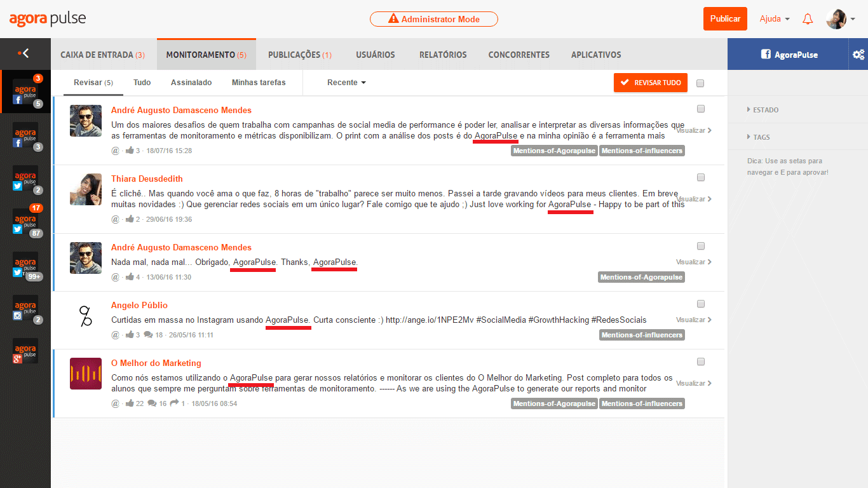Check the box for O Melhor do Marketing post
This screenshot has height=488, width=868.
[701, 362]
